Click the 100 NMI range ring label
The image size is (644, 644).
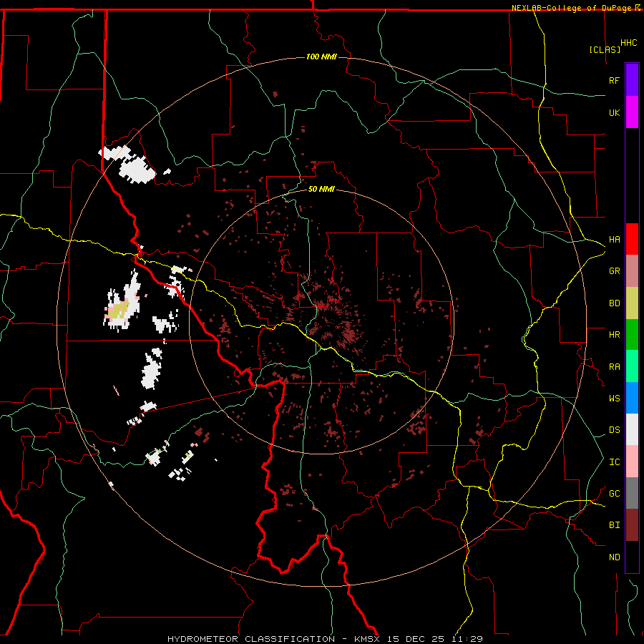point(321,57)
